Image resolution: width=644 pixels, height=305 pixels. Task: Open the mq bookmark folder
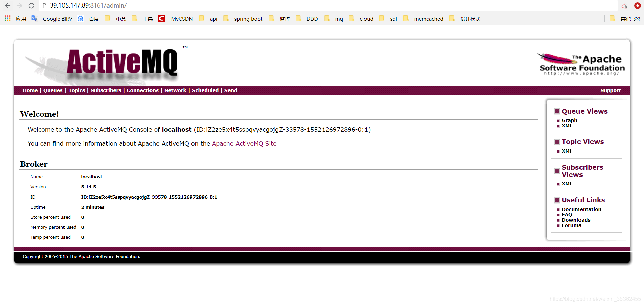pyautogui.click(x=334, y=19)
